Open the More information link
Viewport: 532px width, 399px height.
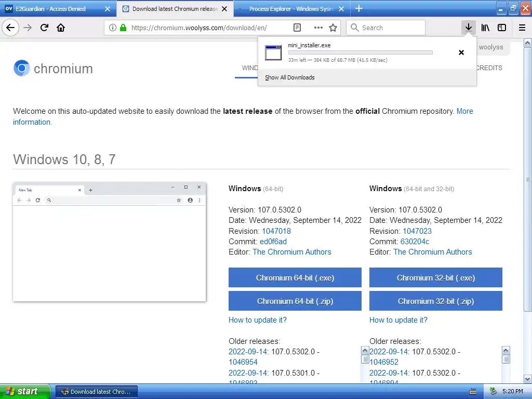pyautogui.click(x=464, y=111)
